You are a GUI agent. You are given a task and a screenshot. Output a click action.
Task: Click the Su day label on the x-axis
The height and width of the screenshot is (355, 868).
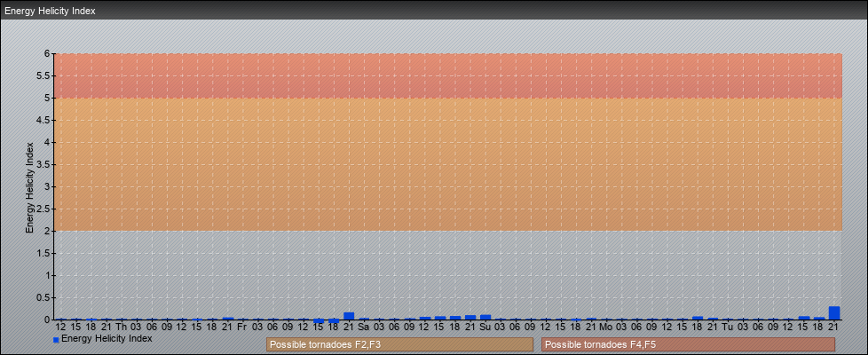click(485, 327)
